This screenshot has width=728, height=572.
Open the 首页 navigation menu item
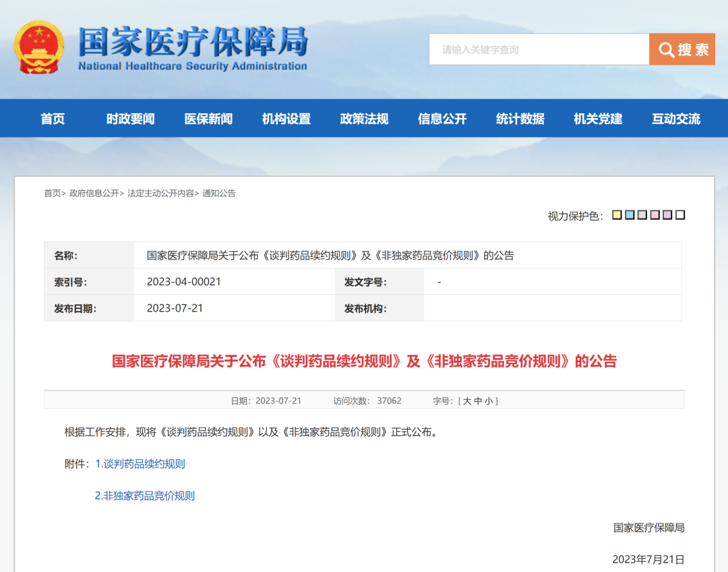(x=53, y=119)
